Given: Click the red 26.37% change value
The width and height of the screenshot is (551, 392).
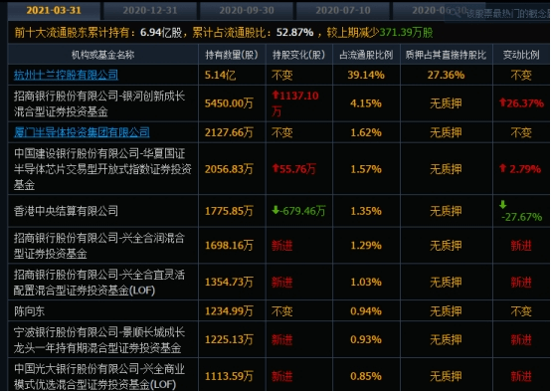Looking at the screenshot, I should point(521,103).
